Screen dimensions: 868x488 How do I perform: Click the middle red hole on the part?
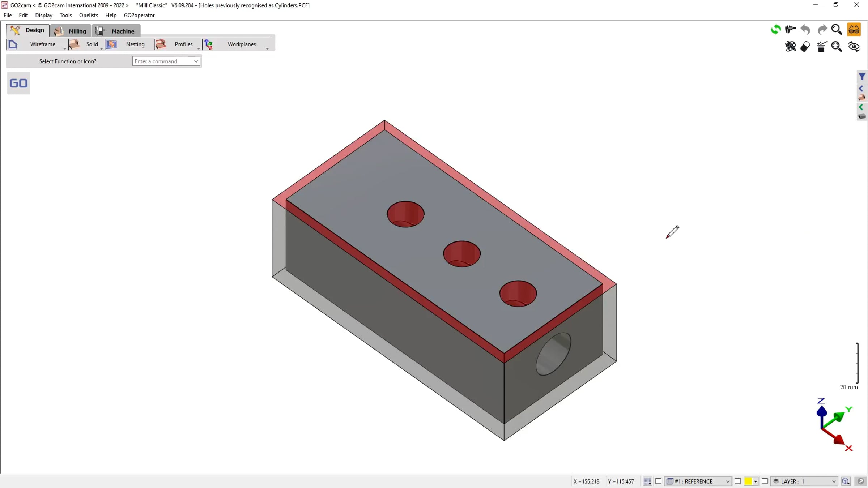[462, 254]
